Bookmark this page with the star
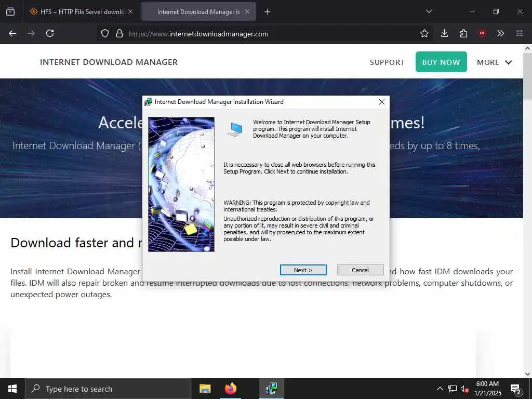This screenshot has height=399, width=532. pos(424,33)
